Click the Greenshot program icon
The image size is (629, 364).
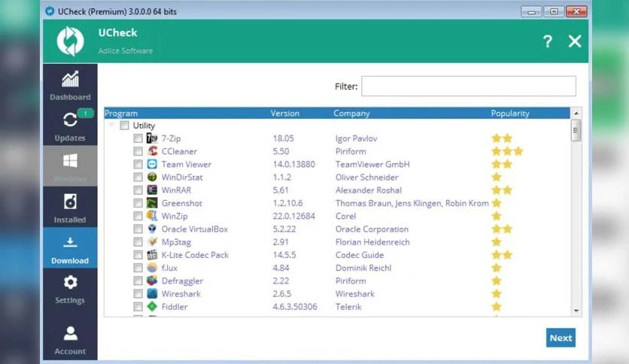(x=152, y=203)
